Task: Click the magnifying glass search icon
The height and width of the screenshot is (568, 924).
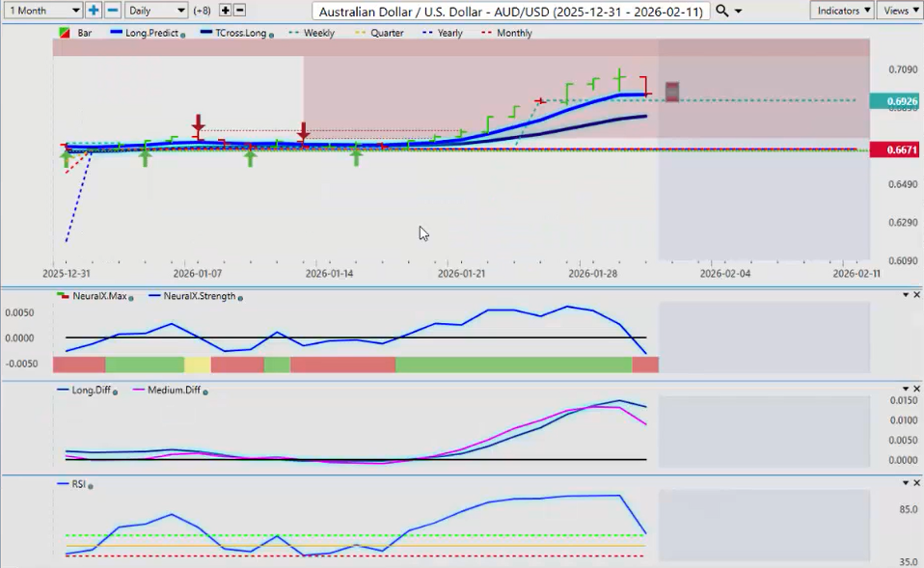Action: tap(722, 11)
